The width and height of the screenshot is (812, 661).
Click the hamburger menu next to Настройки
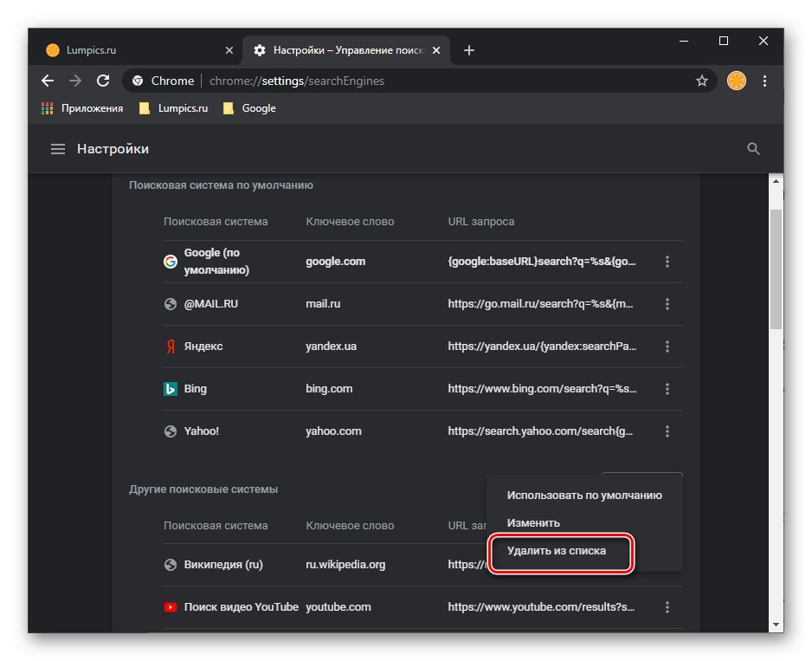point(57,148)
